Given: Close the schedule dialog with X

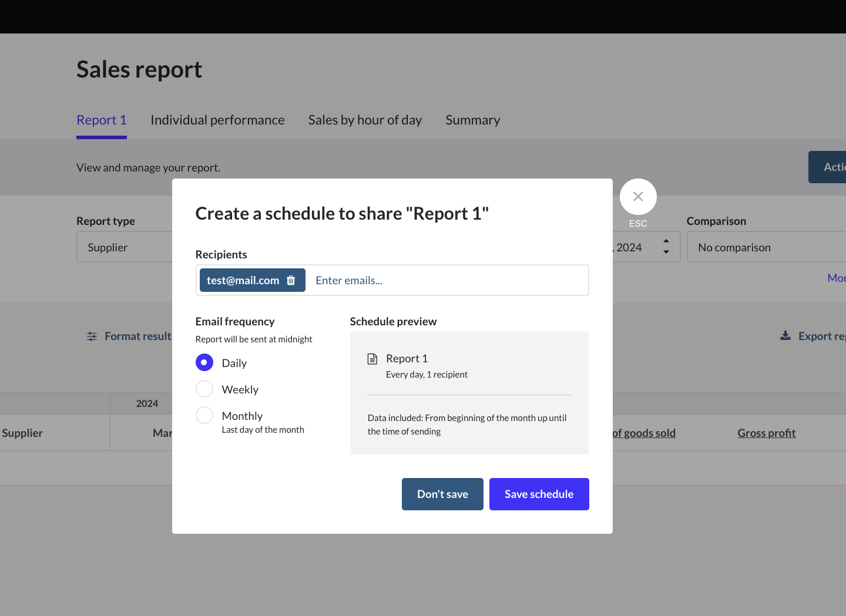Looking at the screenshot, I should tap(638, 197).
